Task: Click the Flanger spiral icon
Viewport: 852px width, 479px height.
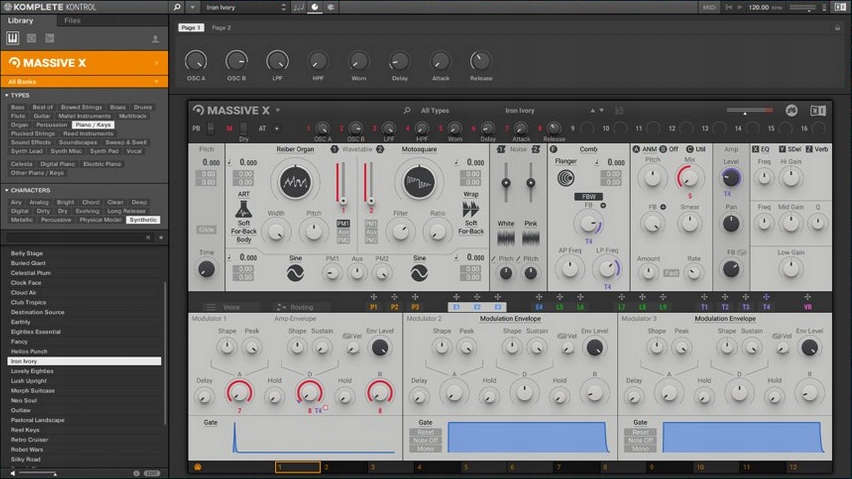Action: coord(566,178)
